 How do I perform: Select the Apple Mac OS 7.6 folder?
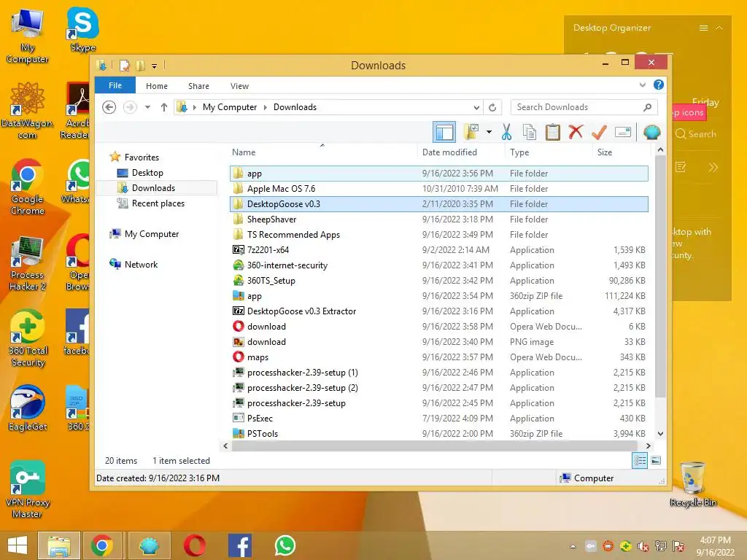coord(438,189)
